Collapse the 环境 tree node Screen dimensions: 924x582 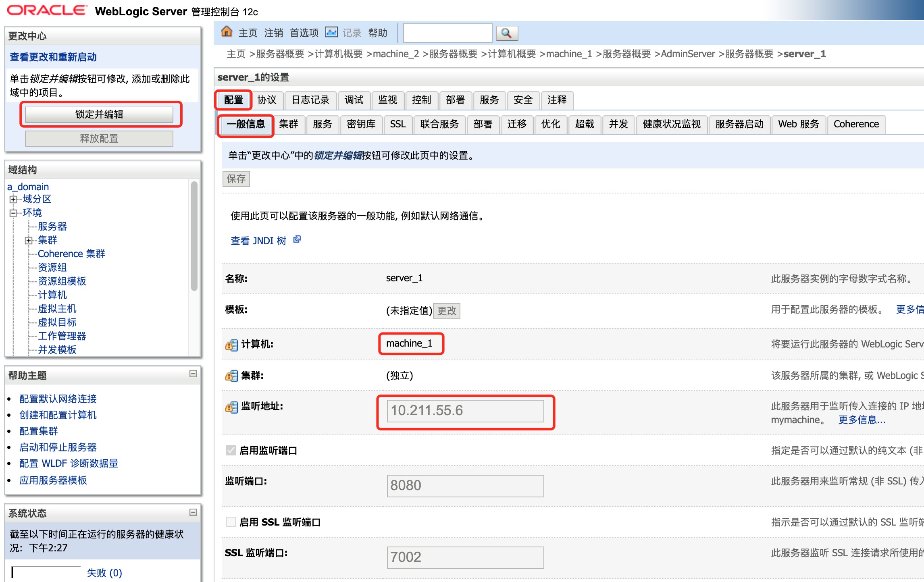click(x=13, y=213)
